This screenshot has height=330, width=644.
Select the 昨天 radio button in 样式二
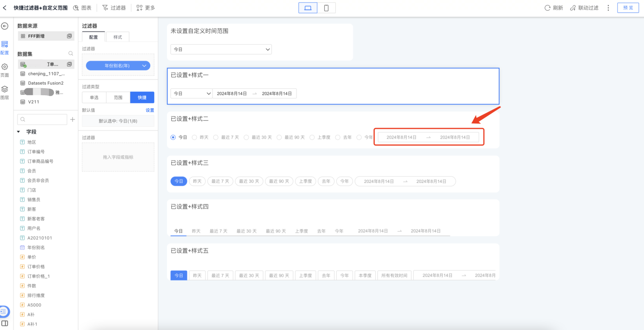[x=194, y=137]
